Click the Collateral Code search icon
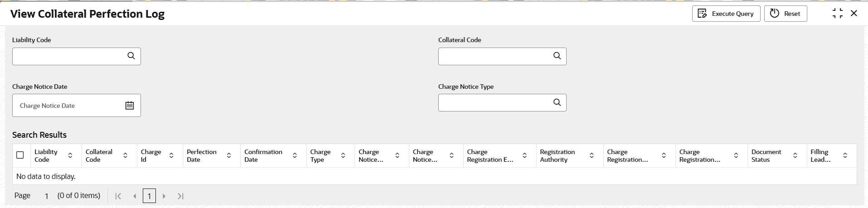 [557, 56]
